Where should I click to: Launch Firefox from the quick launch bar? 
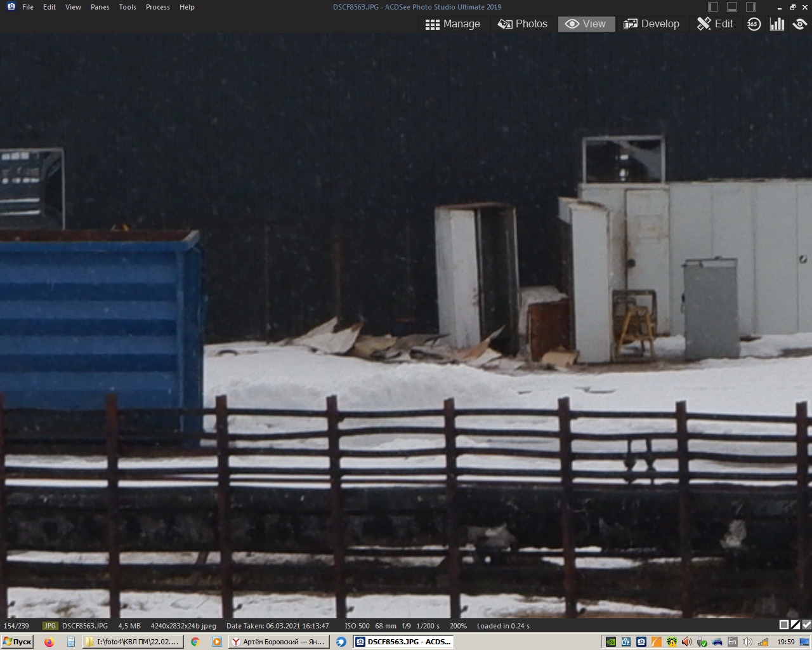pyautogui.click(x=49, y=642)
